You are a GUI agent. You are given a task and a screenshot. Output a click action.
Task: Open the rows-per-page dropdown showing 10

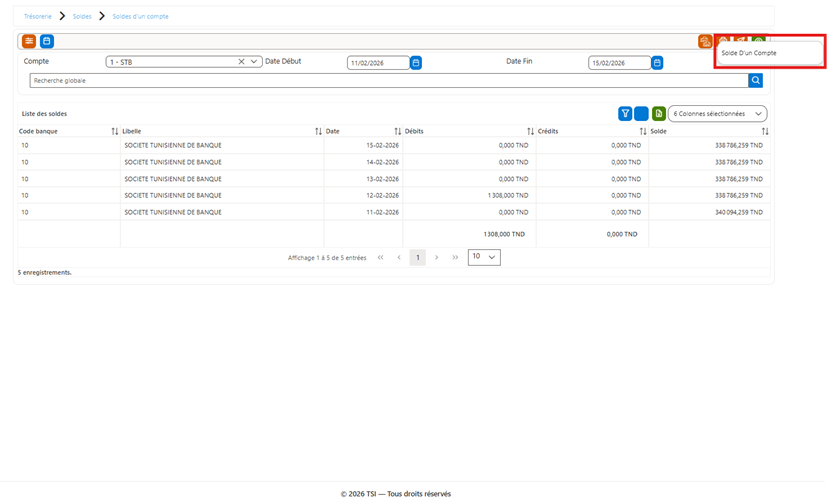tap(484, 257)
